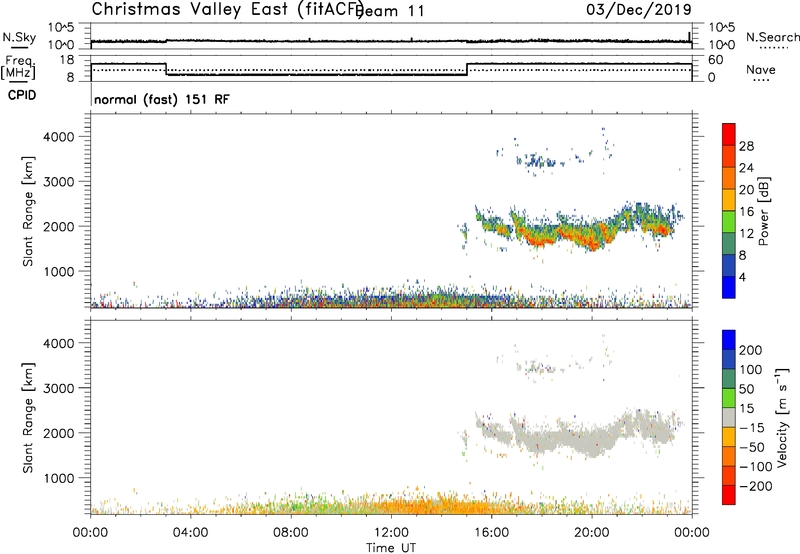800x554 pixels.
Task: Click the 'Power [dB]' colorbar label
Action: pos(764,211)
